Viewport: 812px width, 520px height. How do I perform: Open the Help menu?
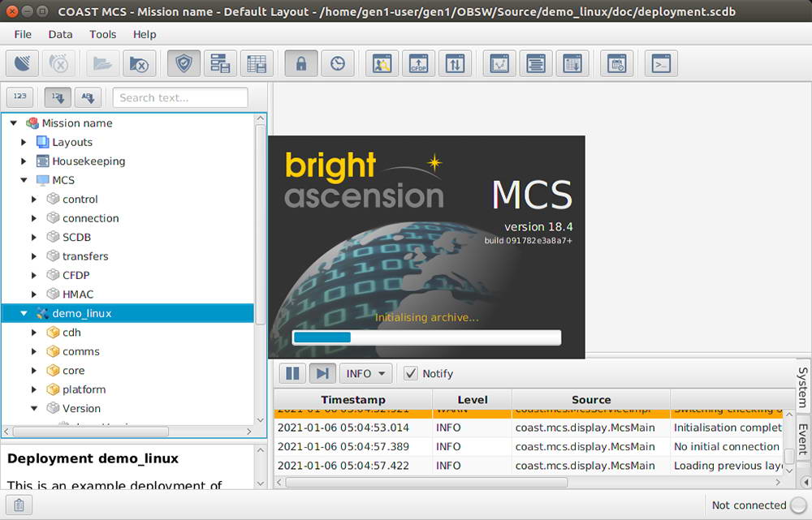pos(145,34)
